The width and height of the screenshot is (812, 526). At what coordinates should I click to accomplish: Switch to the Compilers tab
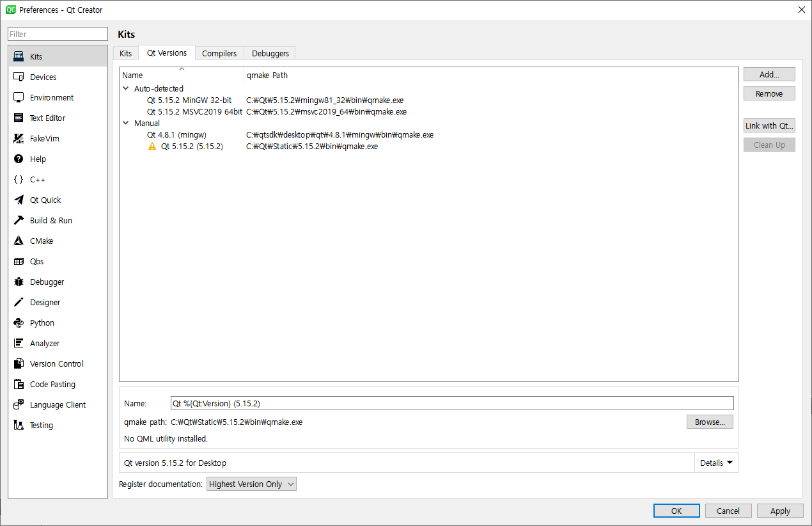coord(219,53)
